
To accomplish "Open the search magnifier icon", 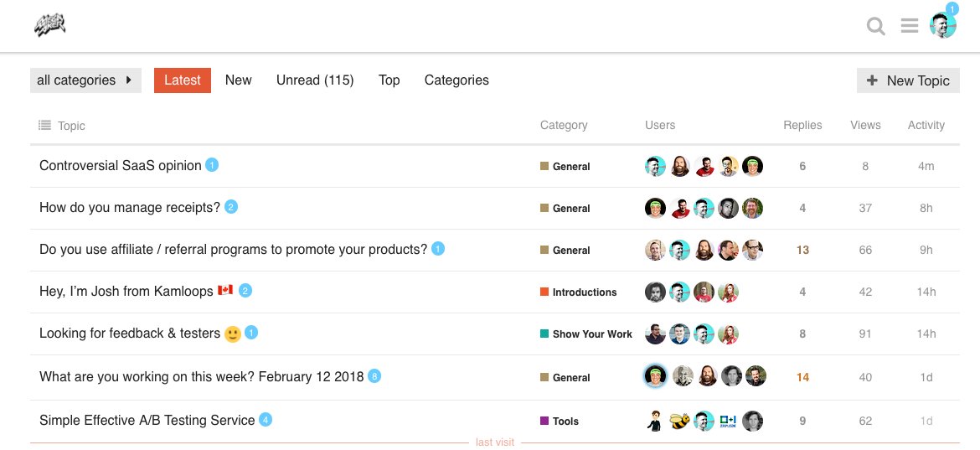I will pyautogui.click(x=876, y=27).
